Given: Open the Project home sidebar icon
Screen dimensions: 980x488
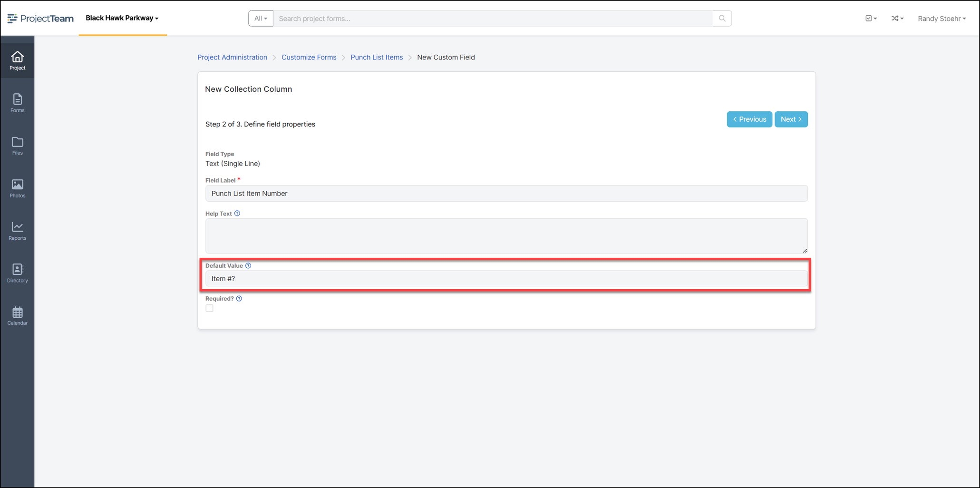Looking at the screenshot, I should pyautogui.click(x=17, y=60).
